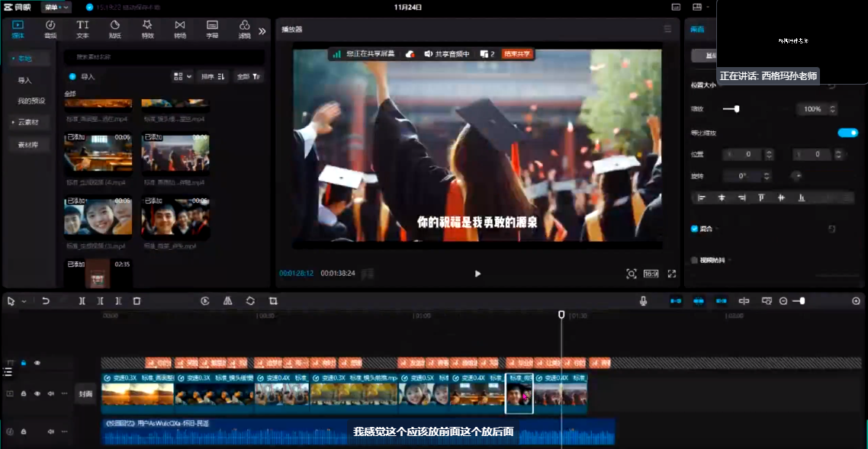Toggle visibility eye on main video track
Screen dimensions: 868x449
click(37, 393)
